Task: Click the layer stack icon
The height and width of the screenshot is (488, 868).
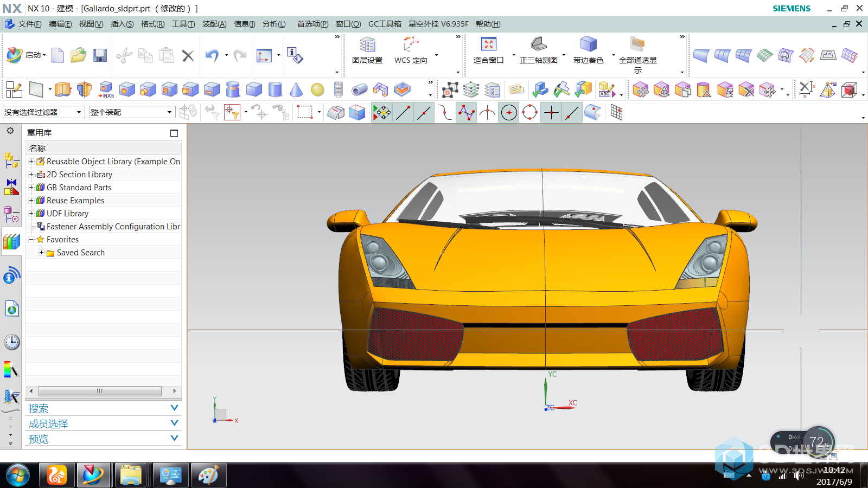Action: 471,89
